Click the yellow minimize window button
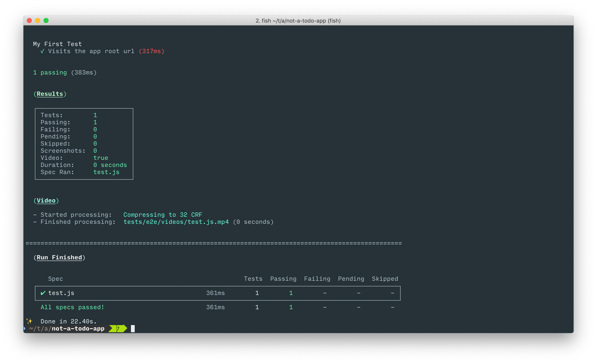Viewport: 597px width, 364px height. tap(38, 21)
